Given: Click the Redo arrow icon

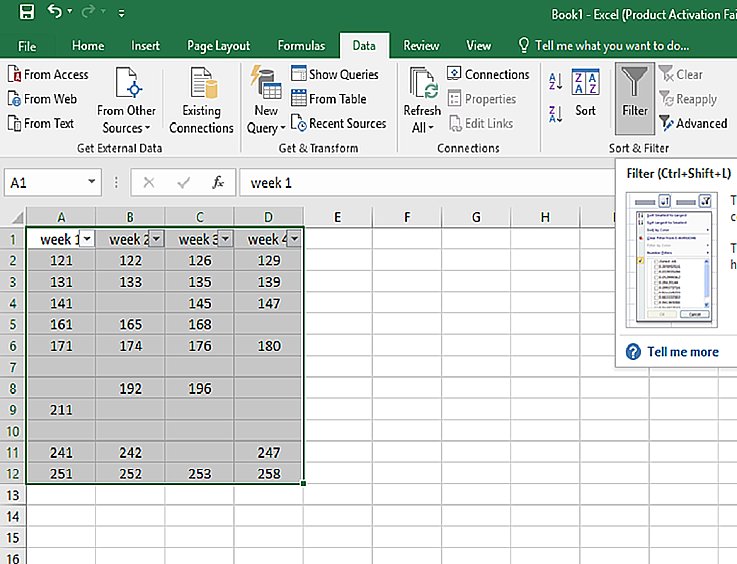Looking at the screenshot, I should (88, 11).
